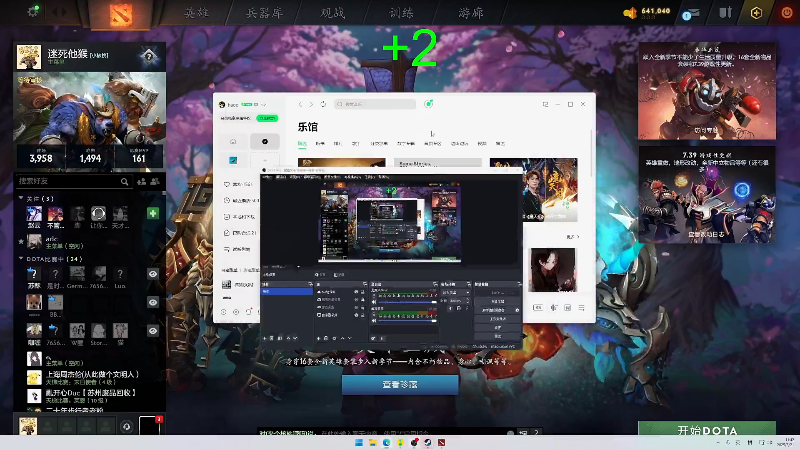Lock the first OBS source
The height and width of the screenshot is (450, 800).
click(x=363, y=292)
